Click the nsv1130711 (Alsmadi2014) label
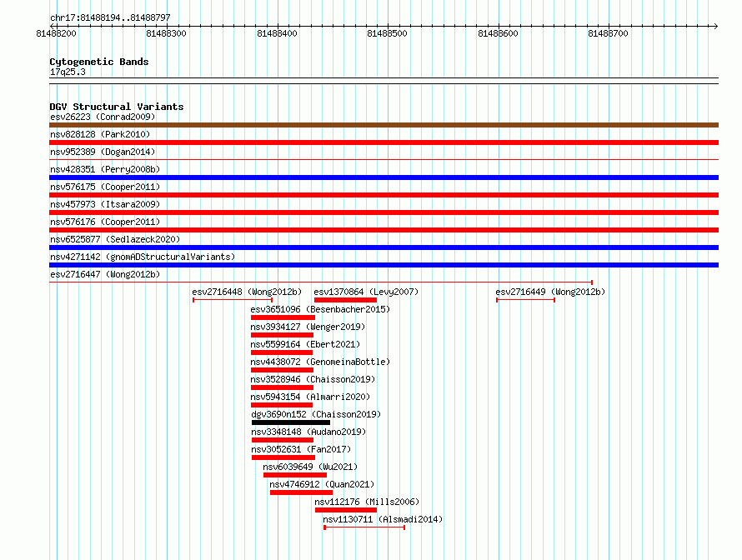The width and height of the screenshot is (742, 560). [383, 519]
